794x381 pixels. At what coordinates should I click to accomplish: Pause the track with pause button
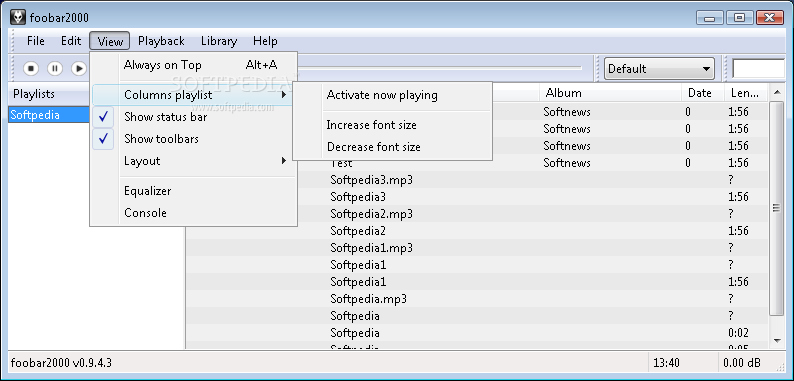click(55, 68)
